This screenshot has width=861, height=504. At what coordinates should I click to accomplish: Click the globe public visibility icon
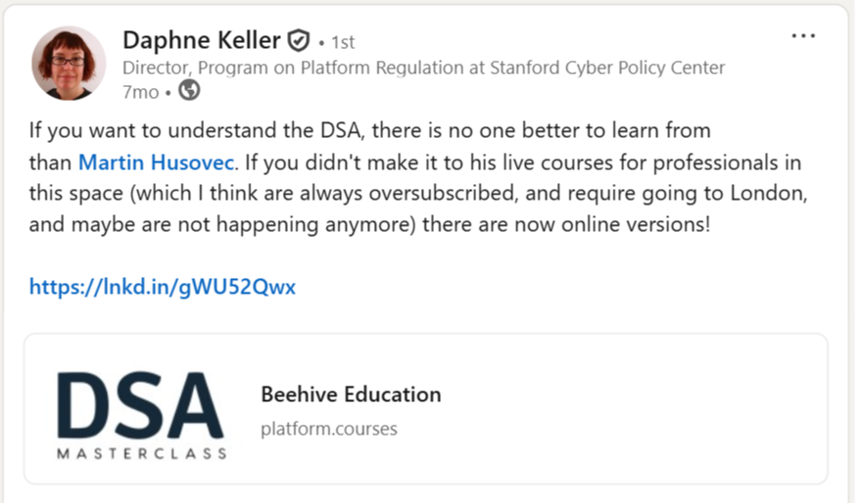tap(189, 92)
